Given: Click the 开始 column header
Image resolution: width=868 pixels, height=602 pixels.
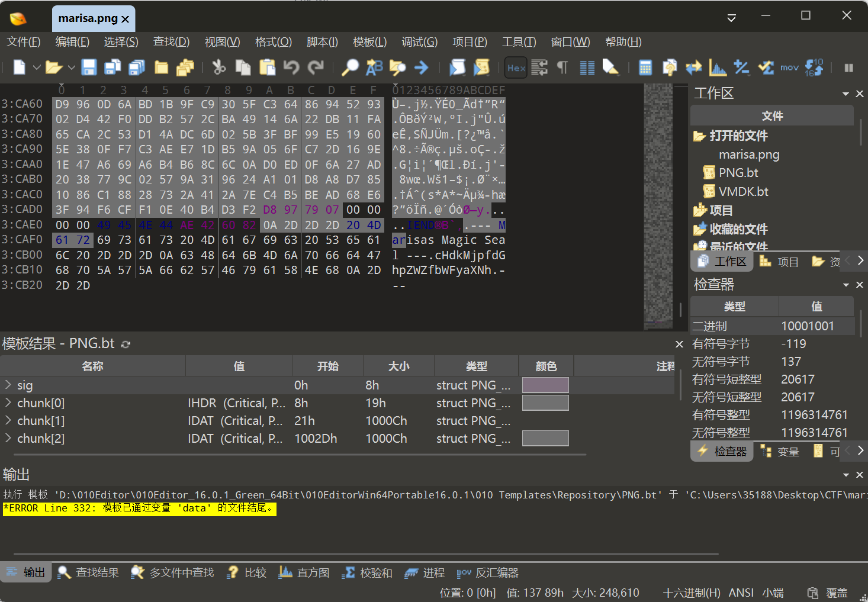Looking at the screenshot, I should (327, 366).
